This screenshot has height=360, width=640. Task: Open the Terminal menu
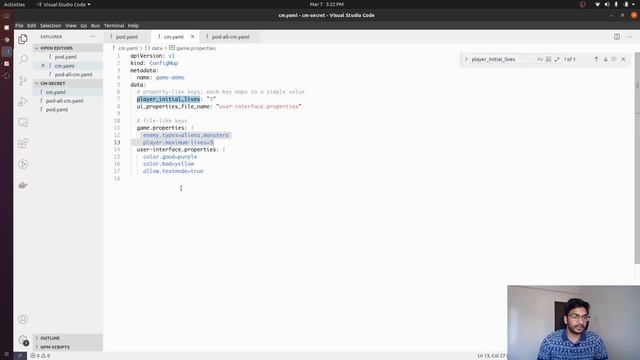pos(114,25)
